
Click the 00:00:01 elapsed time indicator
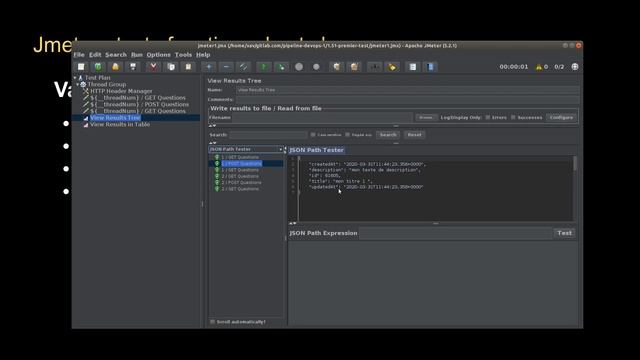coord(513,67)
